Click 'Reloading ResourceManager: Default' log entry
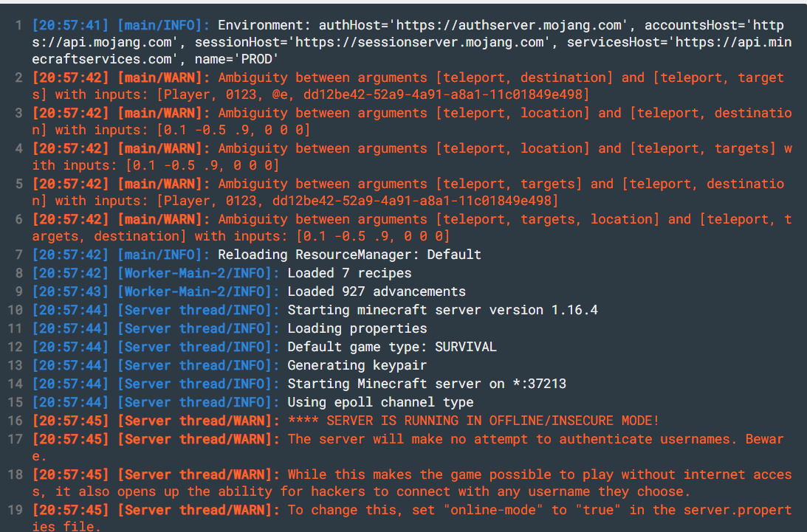Viewport: 807px width, 532px height. tap(349, 255)
